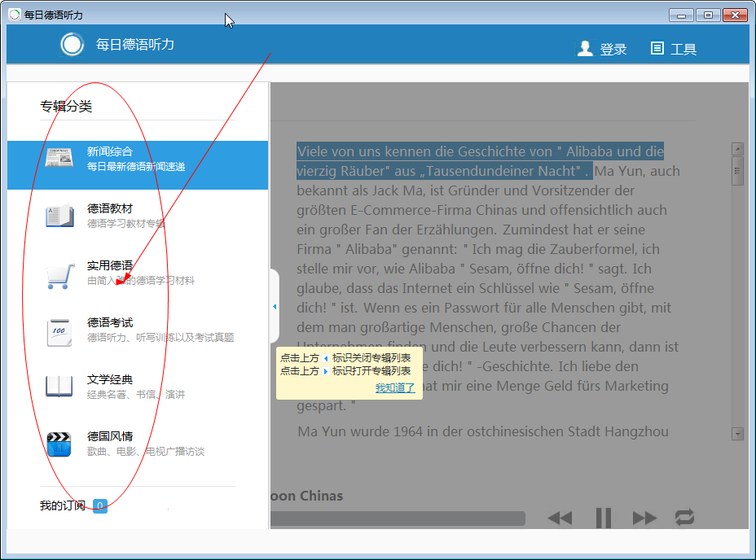Screen dimensions: 756x560
Task: Click the rewind button
Action: [560, 518]
